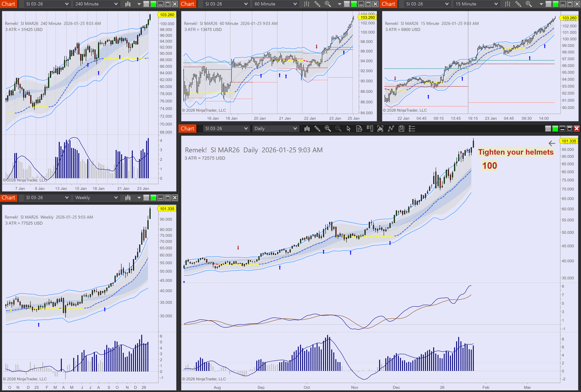Click the Chart tab of 60 Minute window
The image size is (581, 392).
pyautogui.click(x=188, y=4)
